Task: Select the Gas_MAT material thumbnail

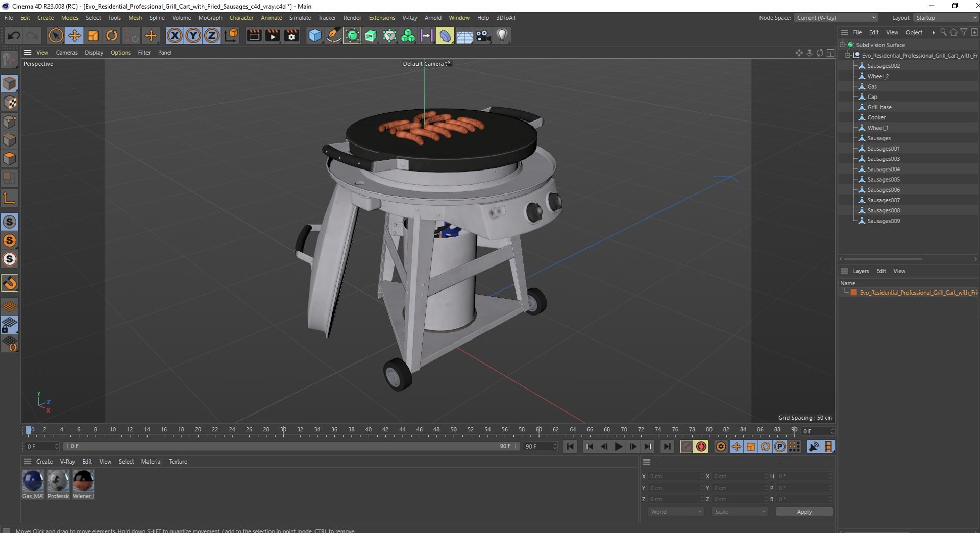Action: click(33, 481)
